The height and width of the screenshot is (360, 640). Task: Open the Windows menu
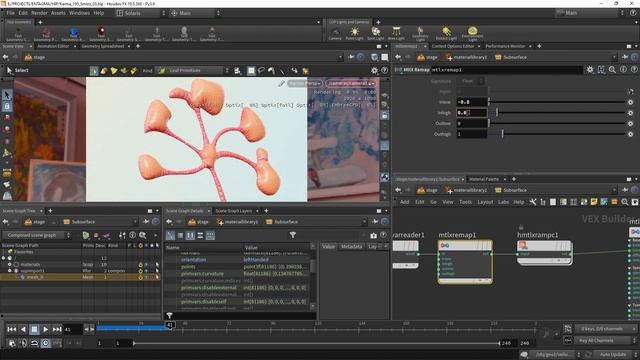click(79, 13)
